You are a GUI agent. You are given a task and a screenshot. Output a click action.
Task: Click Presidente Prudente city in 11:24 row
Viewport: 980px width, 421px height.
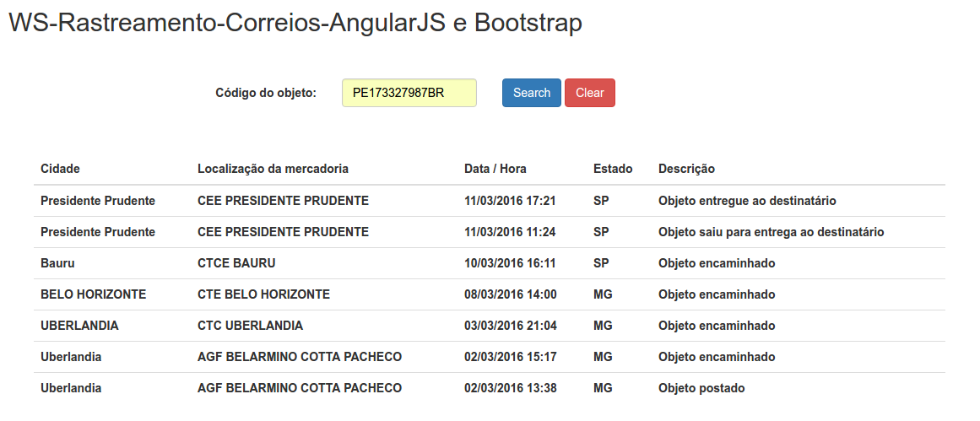point(98,232)
